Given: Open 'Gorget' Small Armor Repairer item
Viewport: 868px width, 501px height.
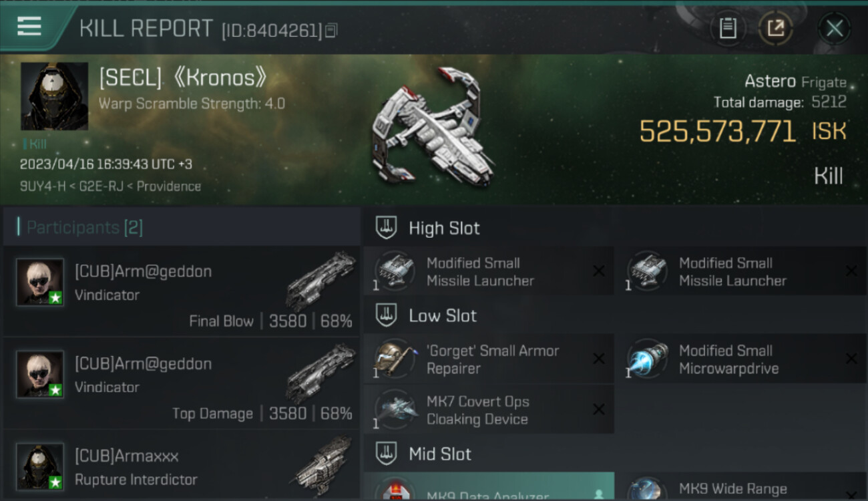Looking at the screenshot, I should (489, 359).
